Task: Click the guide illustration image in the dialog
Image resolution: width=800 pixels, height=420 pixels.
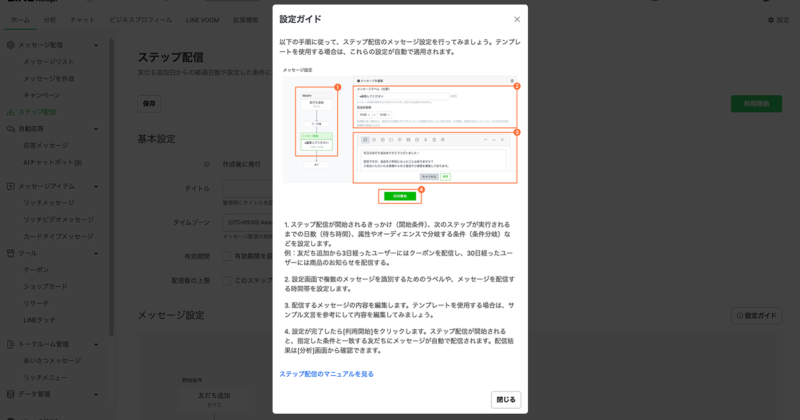Action: point(400,135)
